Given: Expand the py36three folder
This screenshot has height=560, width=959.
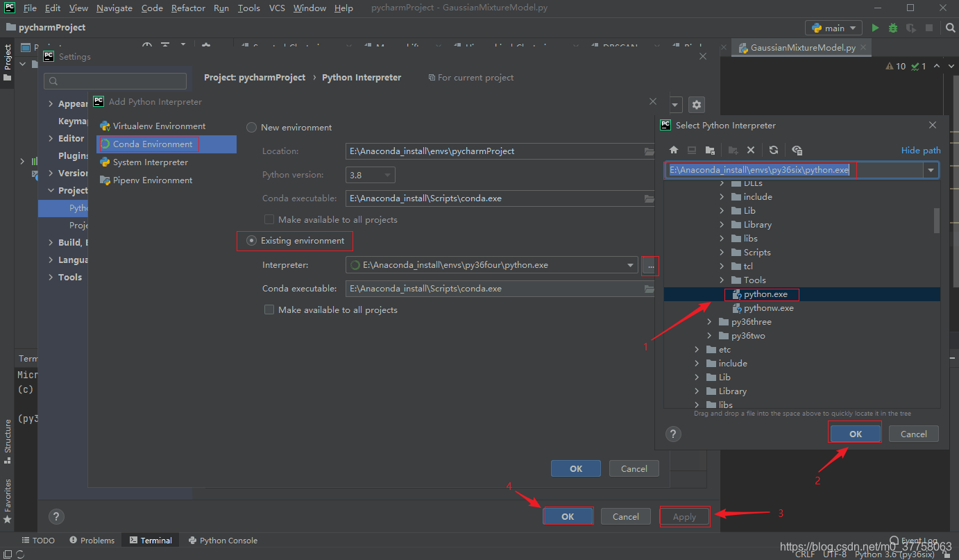Looking at the screenshot, I should (x=710, y=322).
